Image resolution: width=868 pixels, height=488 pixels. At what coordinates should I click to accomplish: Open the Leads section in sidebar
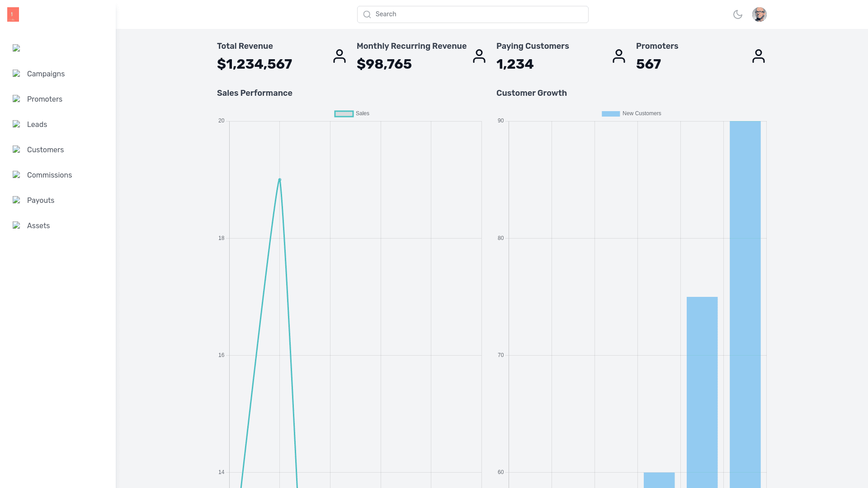(37, 125)
